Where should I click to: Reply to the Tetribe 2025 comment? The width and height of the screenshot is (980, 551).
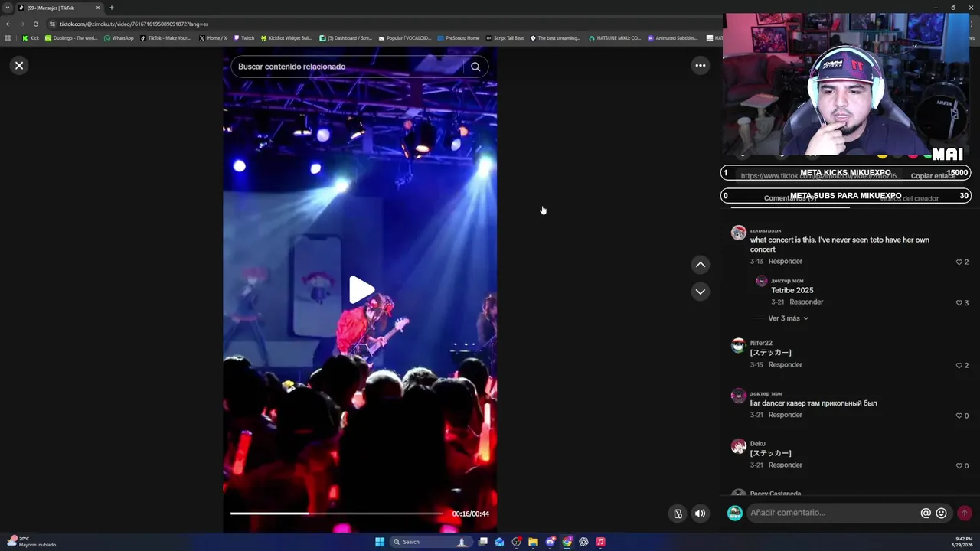click(806, 302)
